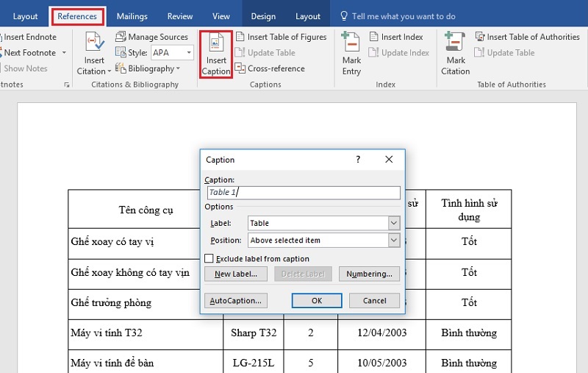
Task: Click the Tình hình sử dụng header cell
Action: (469, 210)
